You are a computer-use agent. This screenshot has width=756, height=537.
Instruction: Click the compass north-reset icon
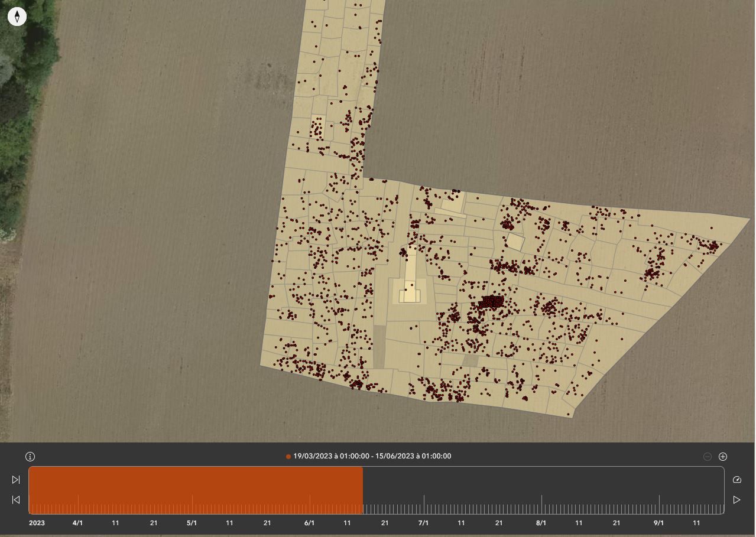click(17, 17)
